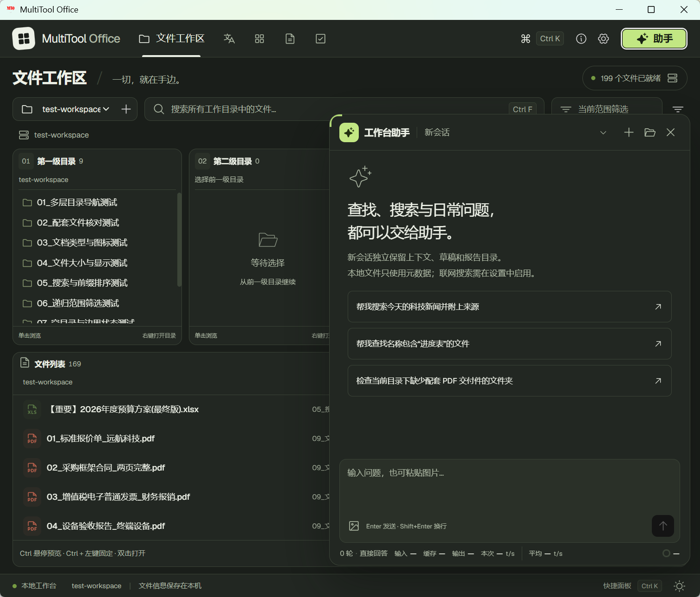Click PDF icon of 04_设备验收报告 file
Viewport: 700px width, 597px height.
[x=32, y=526]
